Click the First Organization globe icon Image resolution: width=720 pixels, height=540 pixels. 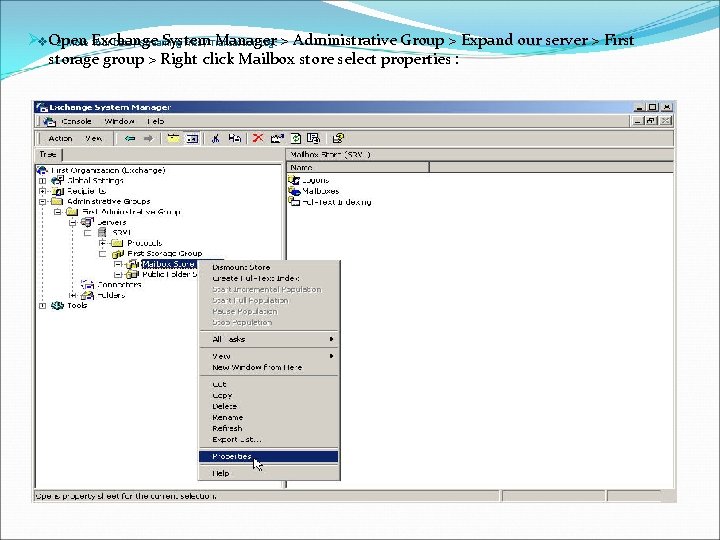tap(42, 170)
